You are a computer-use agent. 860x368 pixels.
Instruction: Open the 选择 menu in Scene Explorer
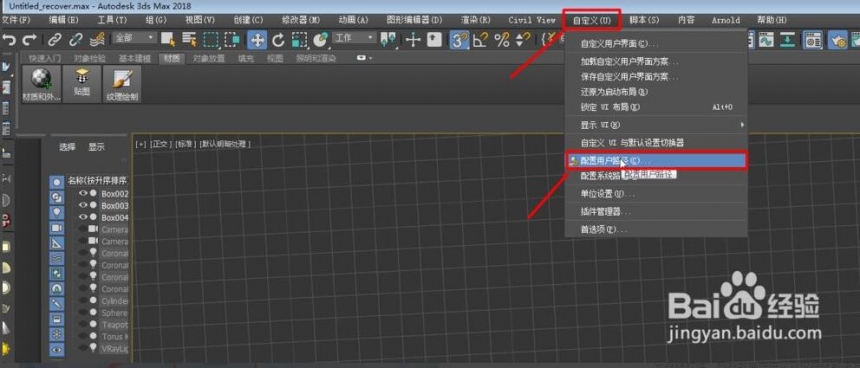[x=67, y=147]
